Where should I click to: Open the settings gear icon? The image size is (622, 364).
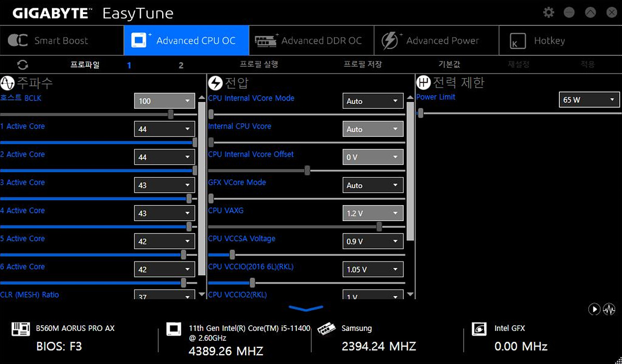tap(548, 12)
